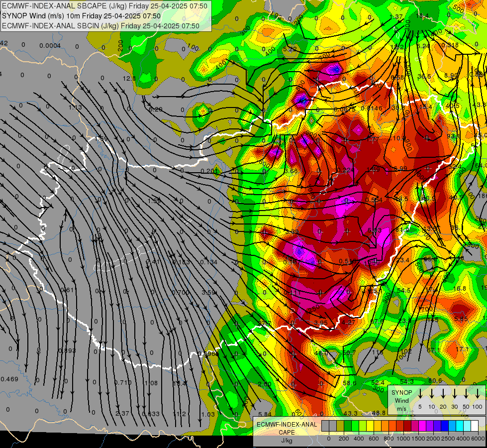
Task: Click the map value 5.84
Action: click(x=265, y=414)
